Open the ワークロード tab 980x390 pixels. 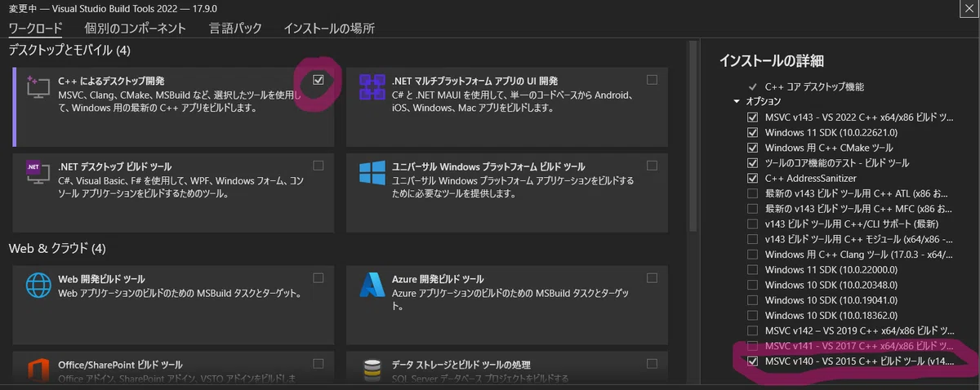click(x=35, y=29)
